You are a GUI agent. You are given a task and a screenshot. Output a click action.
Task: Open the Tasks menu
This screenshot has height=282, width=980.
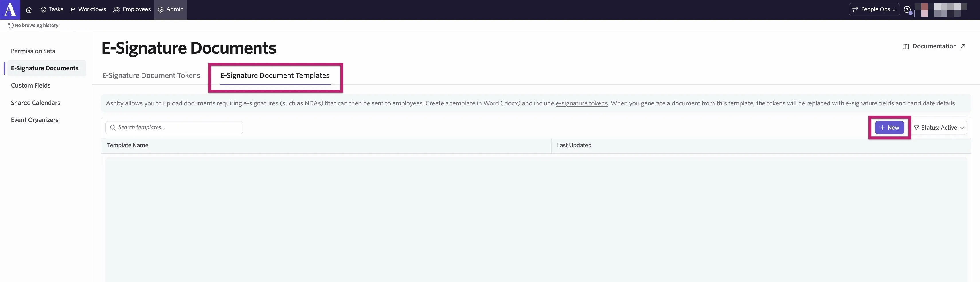point(52,9)
